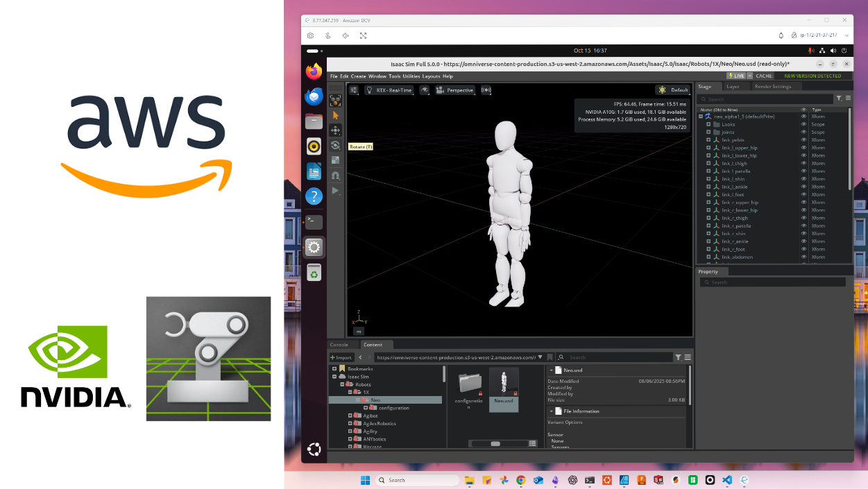Open the Create menu
Viewport: 868px width, 489px height.
[x=358, y=76]
